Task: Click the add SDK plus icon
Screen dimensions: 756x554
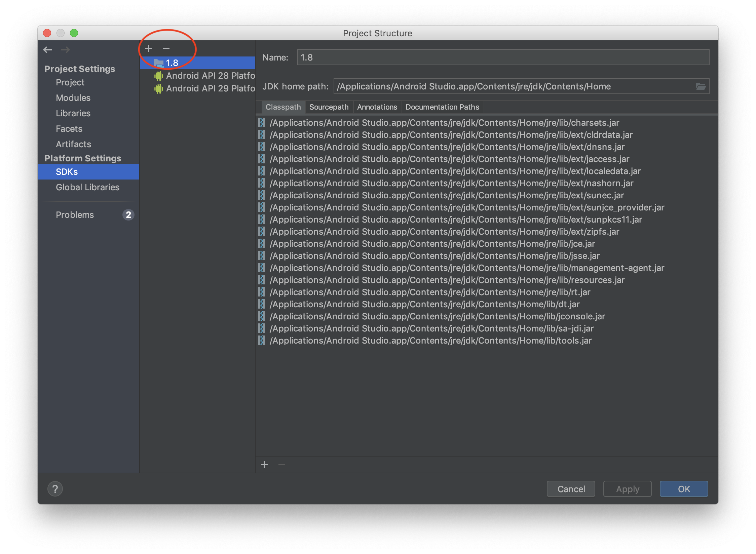Action: (x=149, y=49)
